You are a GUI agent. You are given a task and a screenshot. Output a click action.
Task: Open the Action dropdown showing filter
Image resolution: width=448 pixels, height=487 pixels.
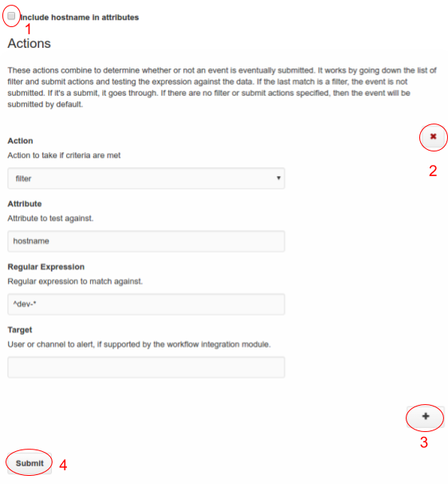point(146,179)
